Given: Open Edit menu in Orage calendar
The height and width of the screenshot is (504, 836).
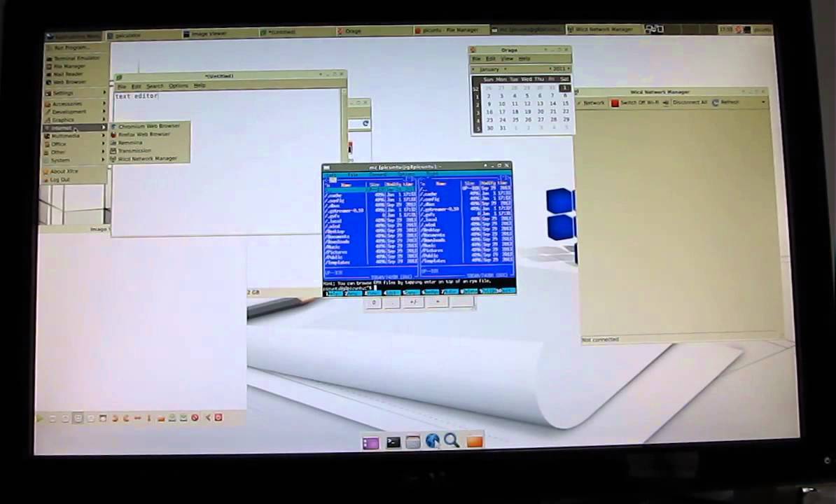Looking at the screenshot, I should click(491, 59).
